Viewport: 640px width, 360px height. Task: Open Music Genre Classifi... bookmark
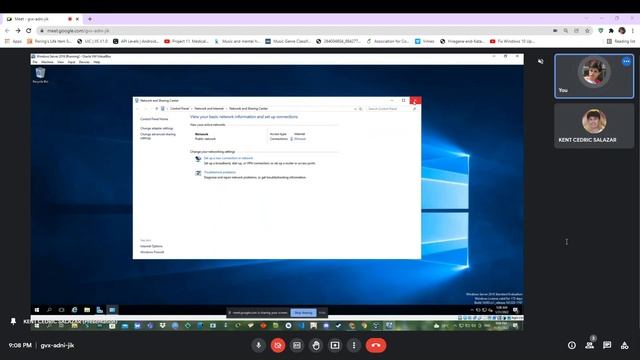(288, 41)
